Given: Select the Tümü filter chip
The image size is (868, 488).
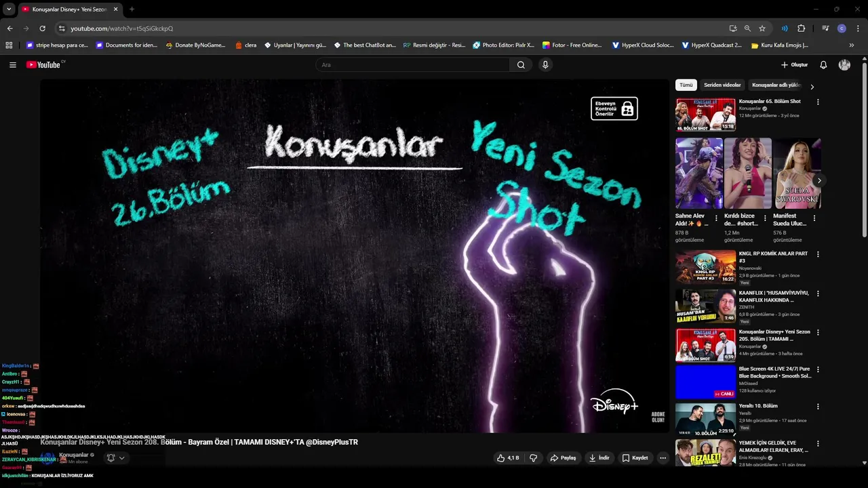Looking at the screenshot, I should tap(686, 85).
